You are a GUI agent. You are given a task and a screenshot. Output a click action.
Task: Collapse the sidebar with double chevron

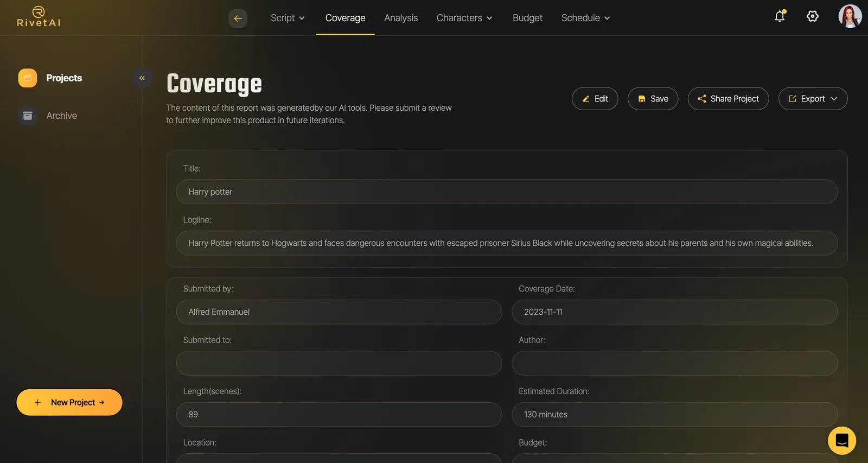tap(142, 78)
